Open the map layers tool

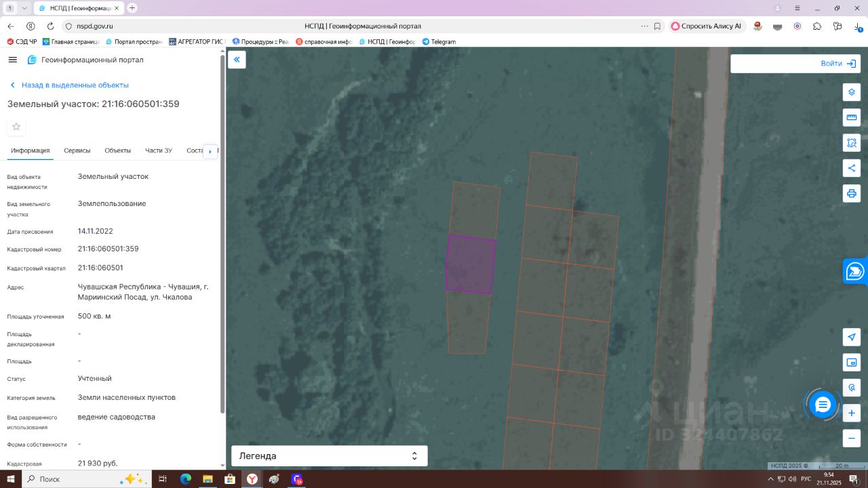[852, 92]
